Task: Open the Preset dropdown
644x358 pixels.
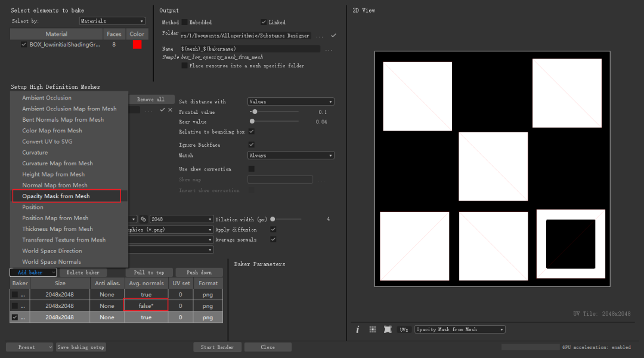Action: point(30,347)
